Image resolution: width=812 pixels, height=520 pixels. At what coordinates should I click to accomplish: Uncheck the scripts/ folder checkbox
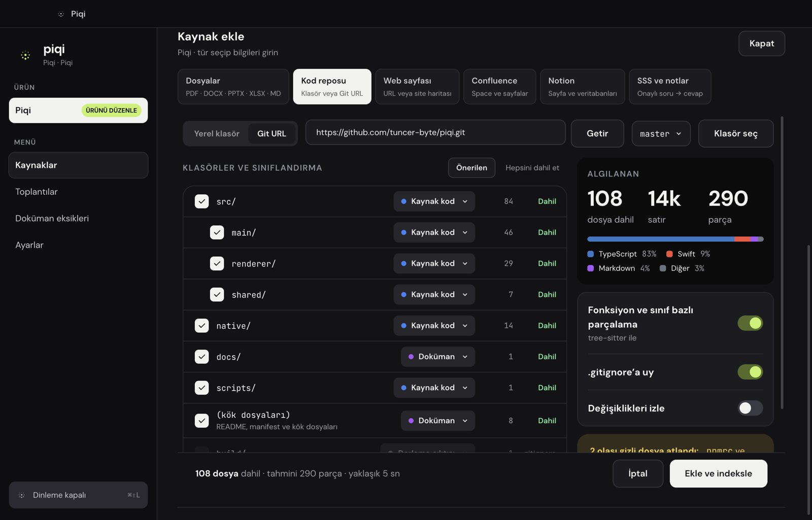point(201,388)
